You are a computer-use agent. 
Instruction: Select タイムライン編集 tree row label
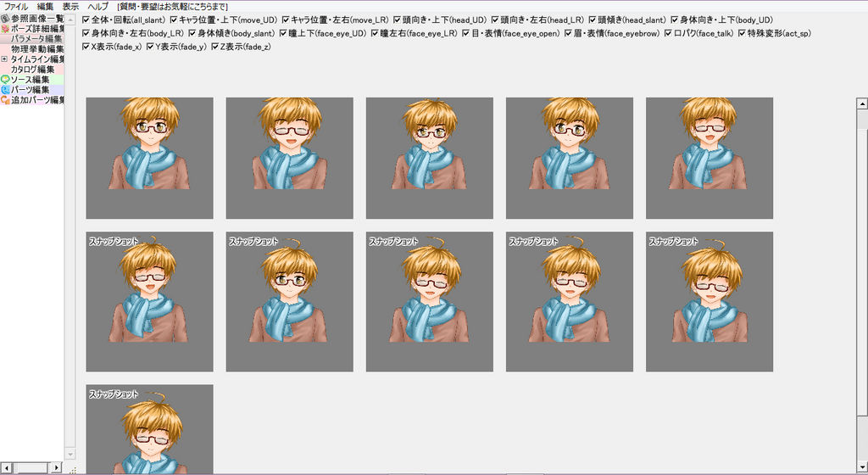(37, 59)
